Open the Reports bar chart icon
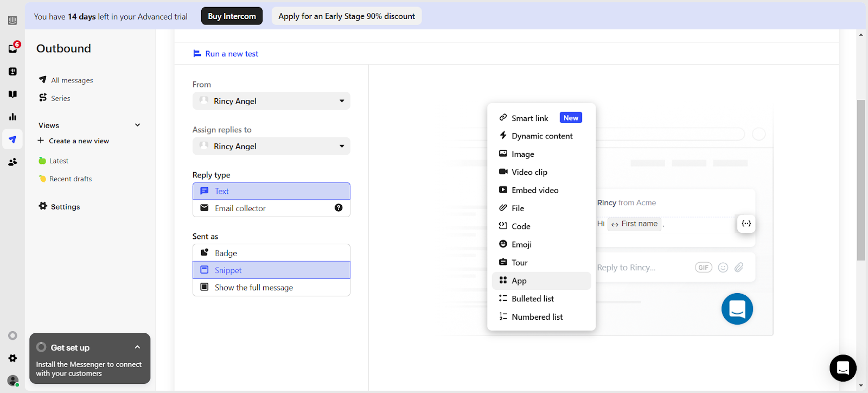Screen dimensions: 868x393 [12, 117]
